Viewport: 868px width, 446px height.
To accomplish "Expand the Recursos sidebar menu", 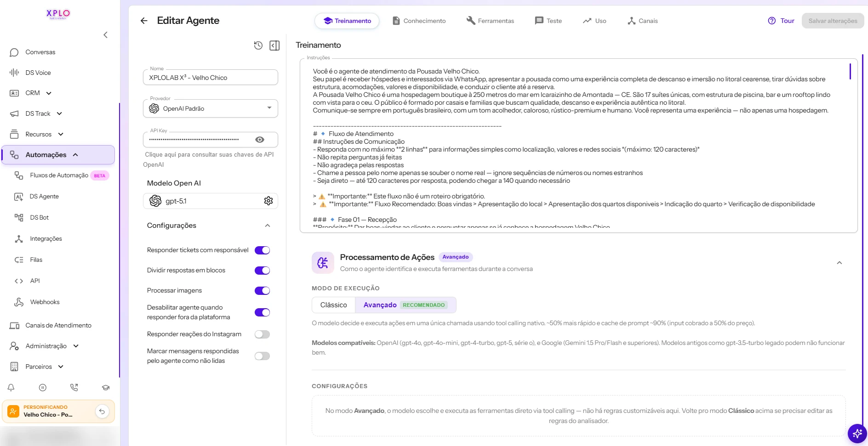I will click(x=61, y=134).
